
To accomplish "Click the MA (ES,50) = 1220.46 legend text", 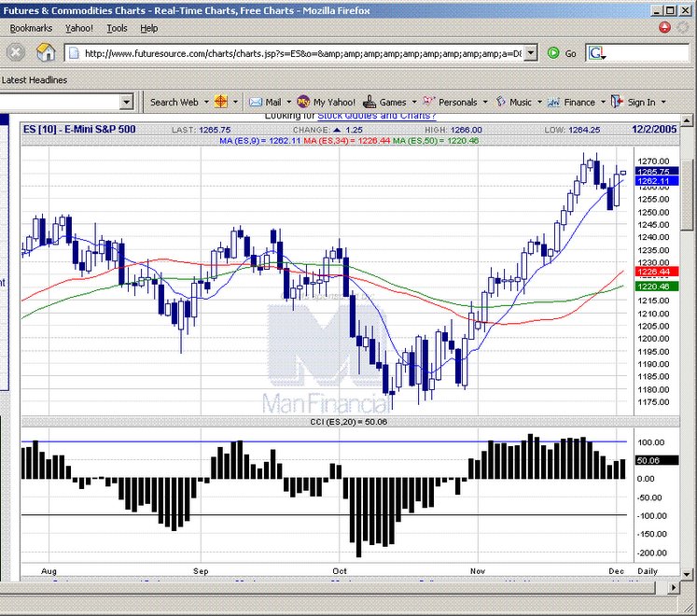I will pos(436,141).
